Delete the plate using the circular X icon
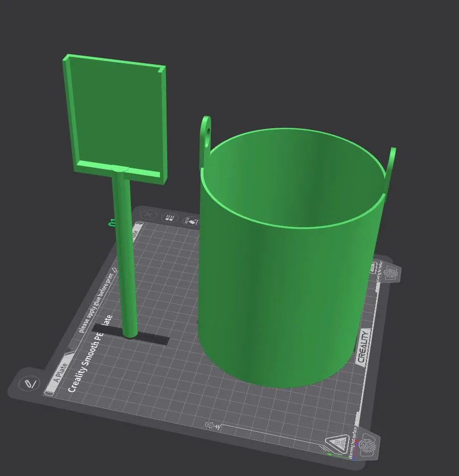 (148, 214)
